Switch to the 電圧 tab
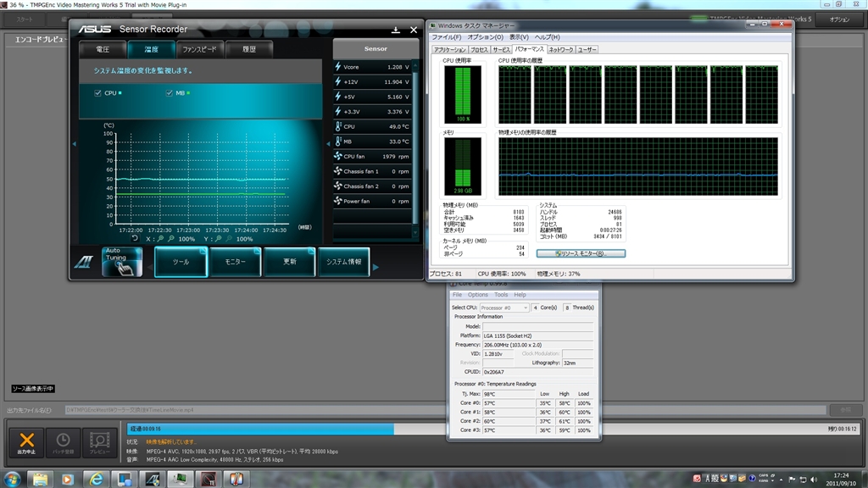The width and height of the screenshot is (868, 488). 103,49
